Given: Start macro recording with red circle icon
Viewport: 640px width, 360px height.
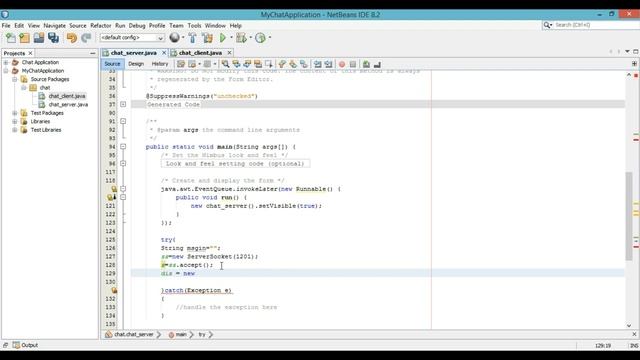Looking at the screenshot, I should click(342, 64).
